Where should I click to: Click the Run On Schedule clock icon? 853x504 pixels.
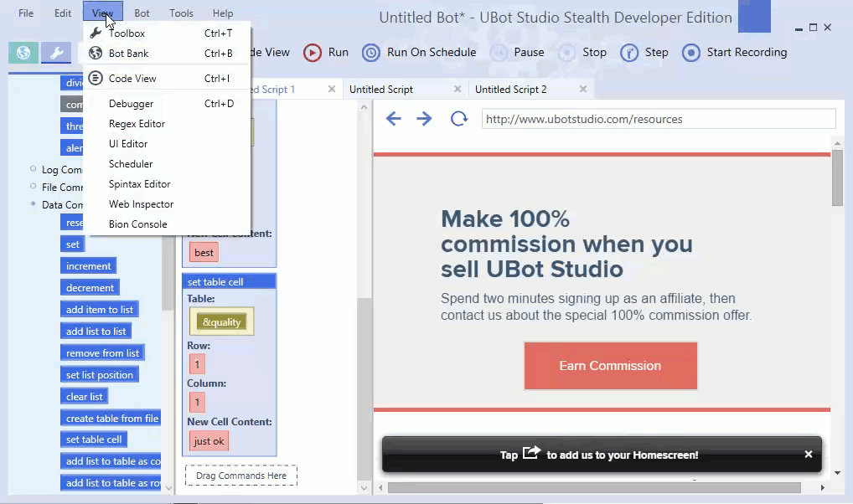(x=371, y=53)
